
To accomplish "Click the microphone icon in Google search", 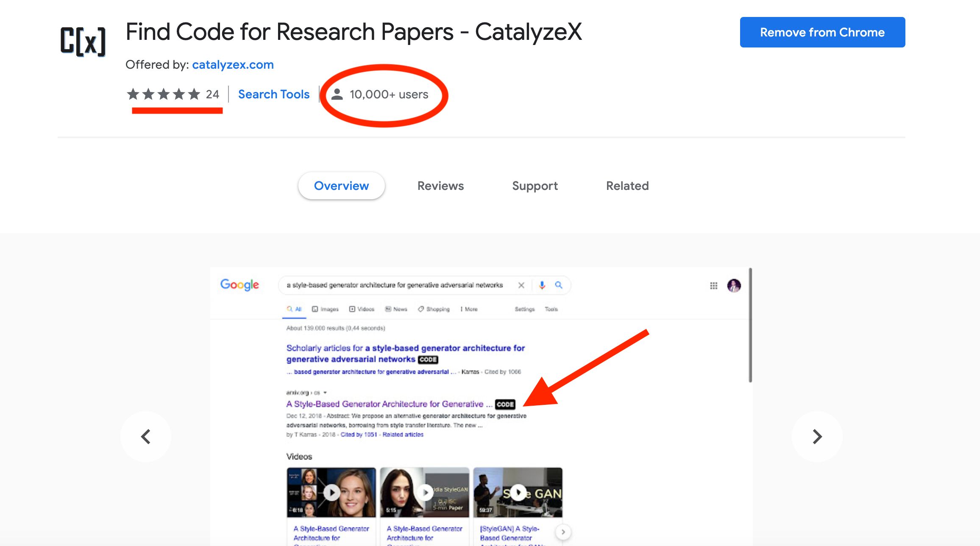I will [x=542, y=285].
